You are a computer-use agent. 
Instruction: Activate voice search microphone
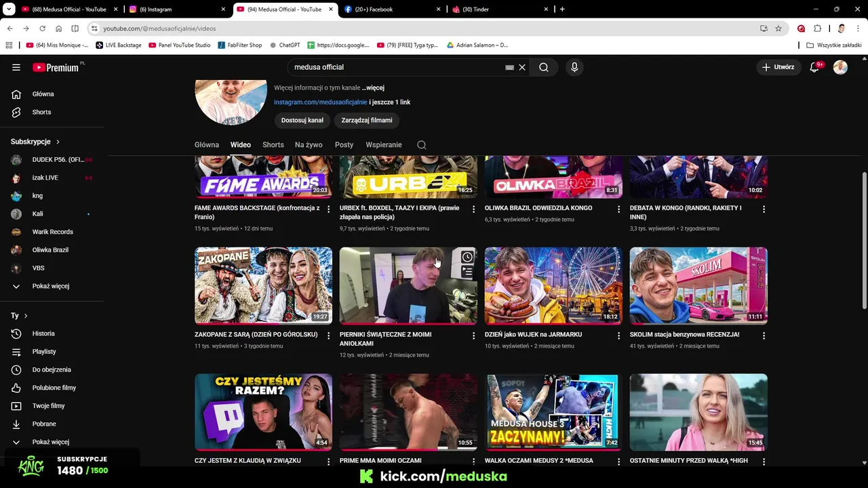click(574, 67)
